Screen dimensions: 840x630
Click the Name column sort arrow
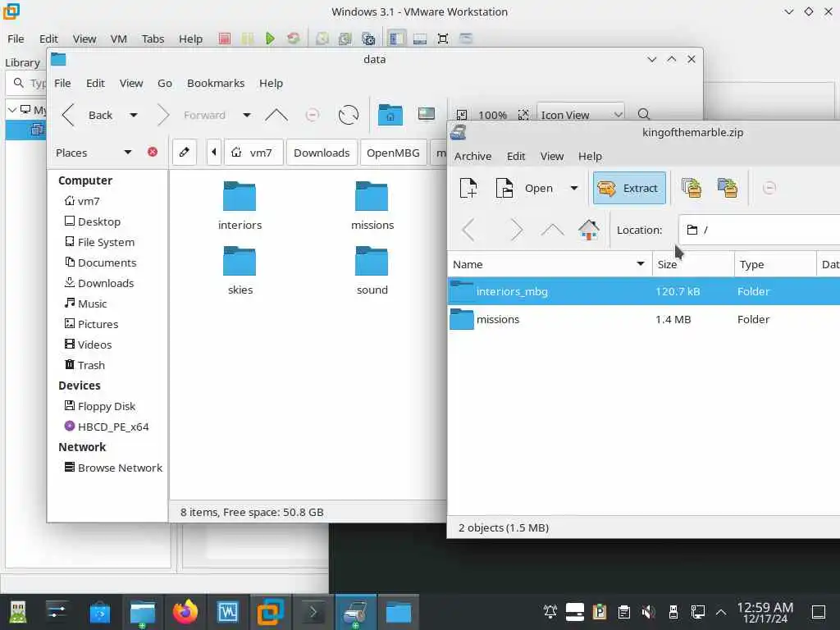pos(640,263)
